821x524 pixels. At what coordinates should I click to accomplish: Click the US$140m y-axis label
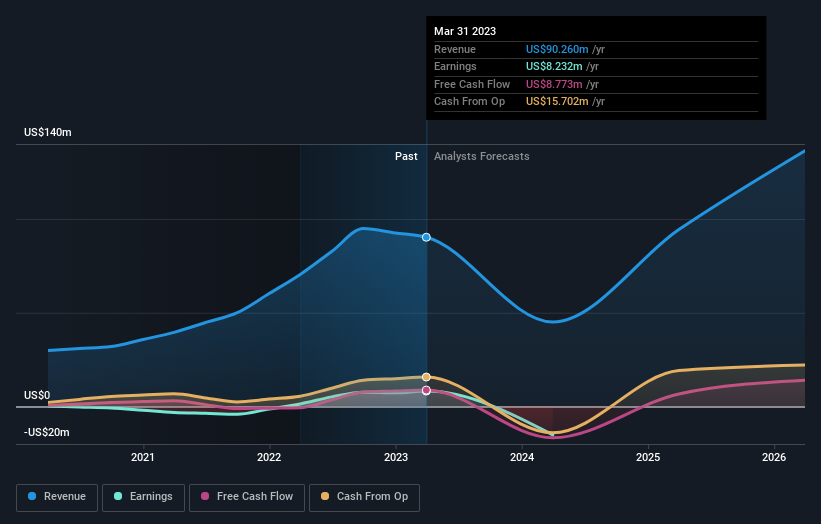(48, 132)
